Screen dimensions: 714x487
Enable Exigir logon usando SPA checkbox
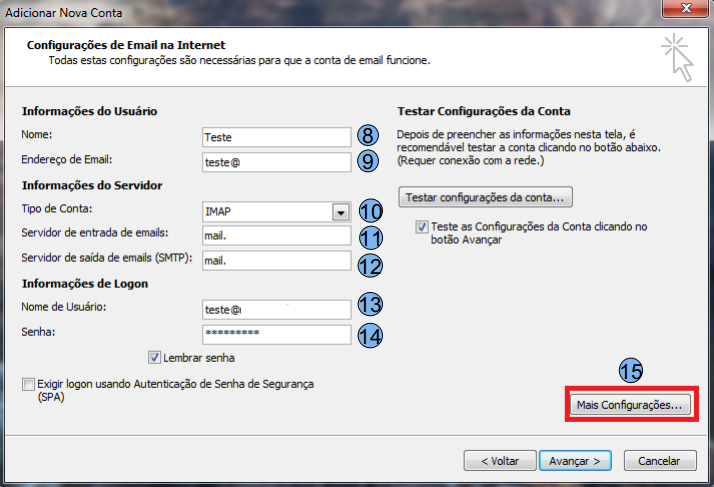27,384
